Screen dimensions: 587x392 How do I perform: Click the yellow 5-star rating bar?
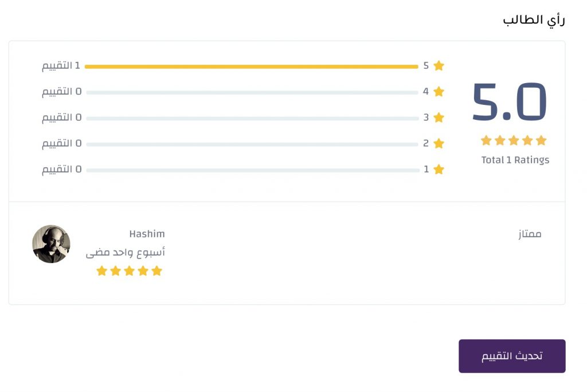point(251,66)
